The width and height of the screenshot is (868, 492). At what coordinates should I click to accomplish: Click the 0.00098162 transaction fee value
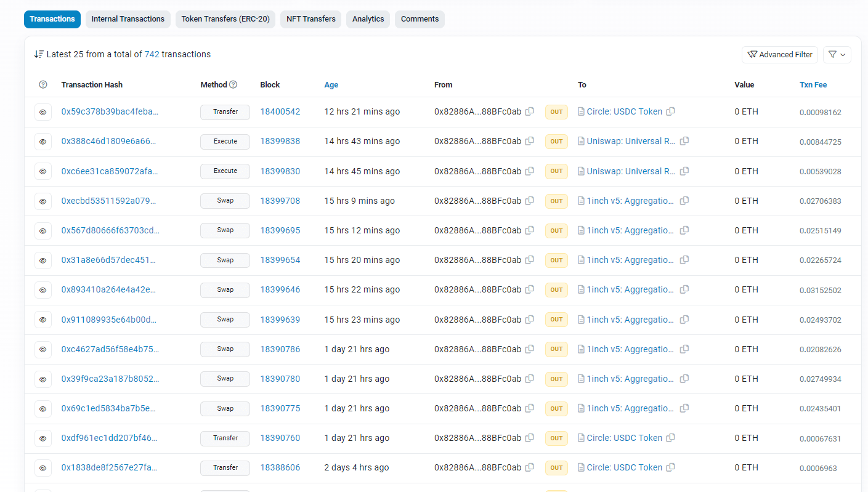pos(821,112)
